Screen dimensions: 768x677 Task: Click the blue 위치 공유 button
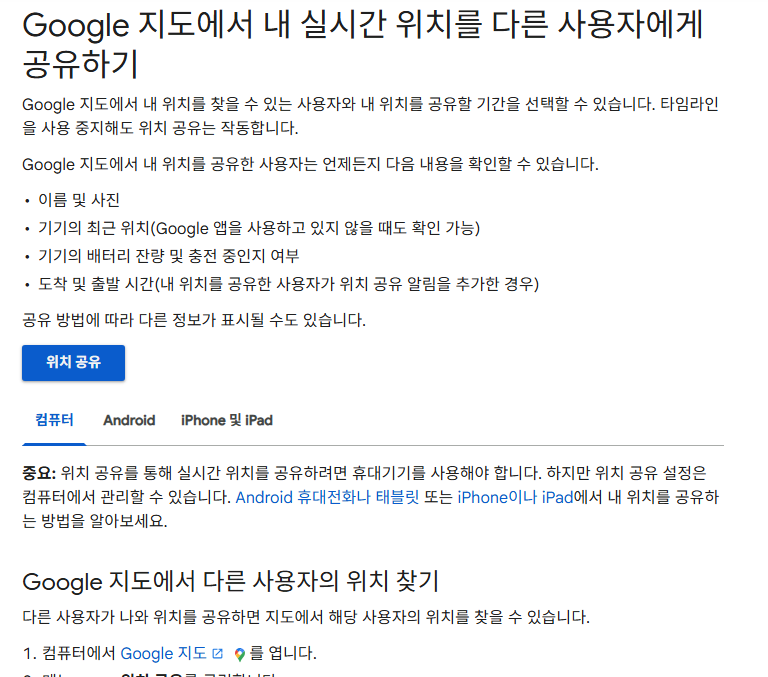pos(73,363)
